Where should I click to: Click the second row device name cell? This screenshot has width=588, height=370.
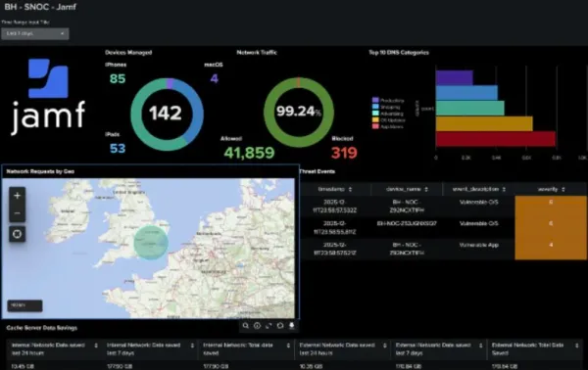pyautogui.click(x=407, y=223)
